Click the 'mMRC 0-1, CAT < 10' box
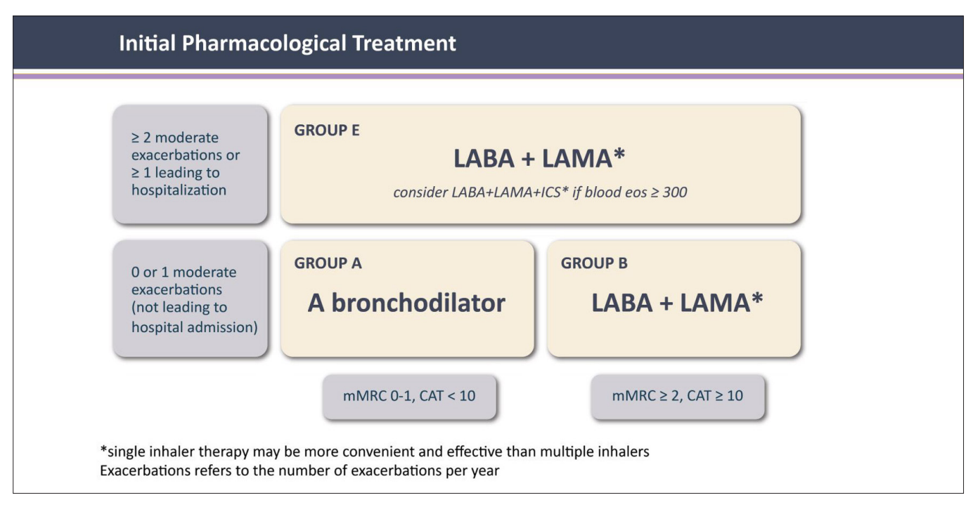Image resolution: width=980 pixels, height=505 pixels. click(409, 395)
